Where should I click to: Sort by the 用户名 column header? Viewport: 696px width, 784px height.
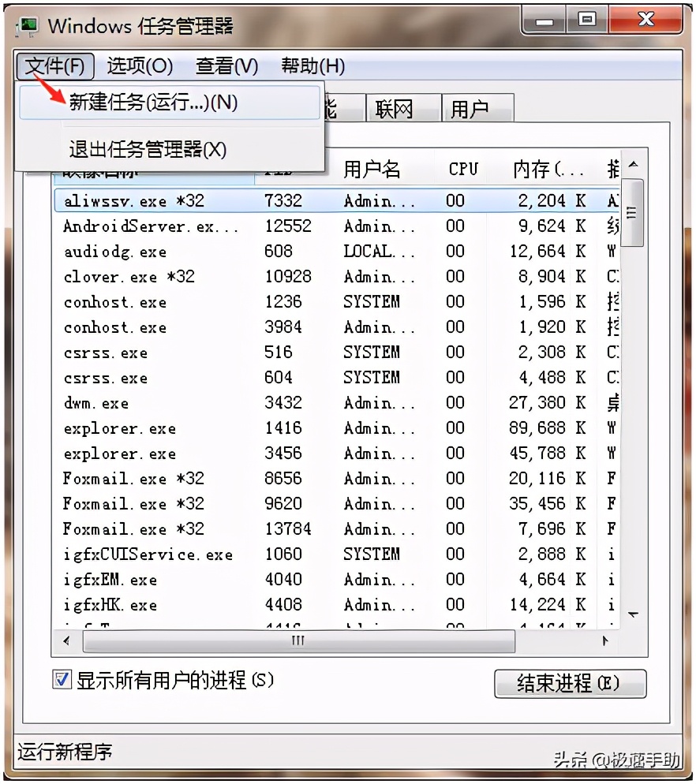click(x=371, y=167)
